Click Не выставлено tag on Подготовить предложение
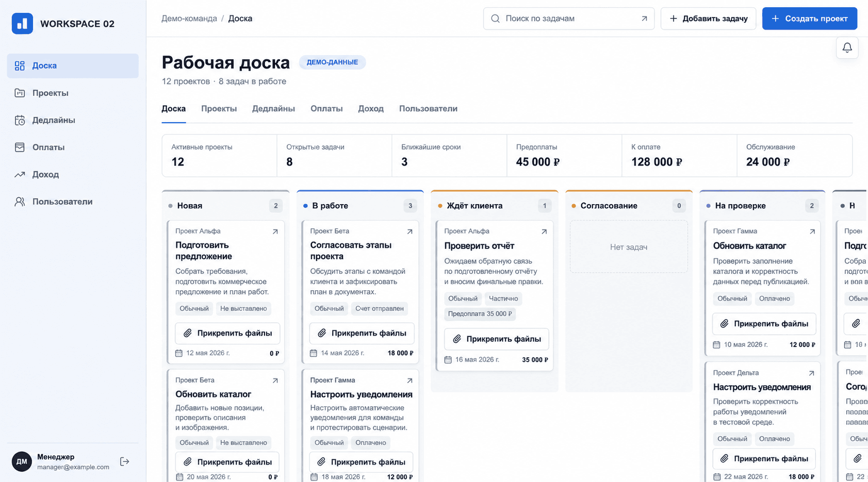This screenshot has height=482, width=868. click(x=243, y=309)
